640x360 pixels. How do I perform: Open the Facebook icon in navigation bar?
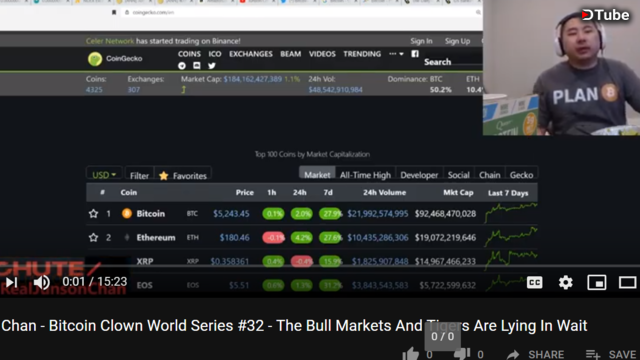pyautogui.click(x=415, y=54)
